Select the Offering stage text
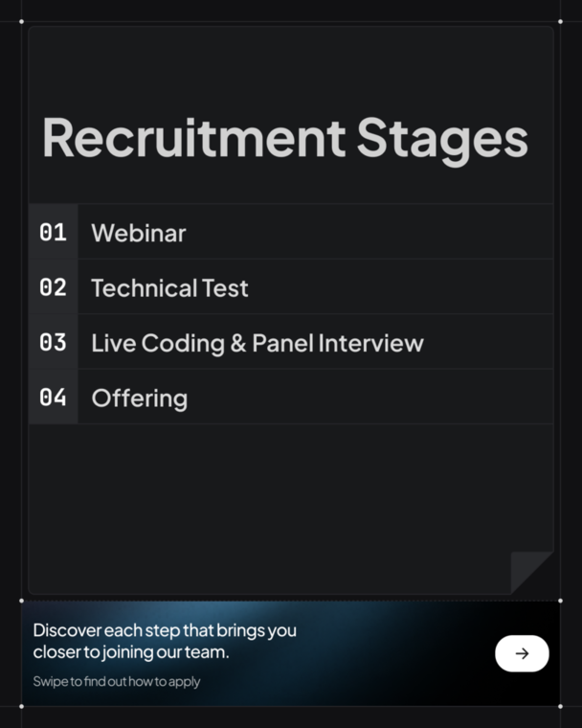582x728 pixels. pyautogui.click(x=139, y=398)
